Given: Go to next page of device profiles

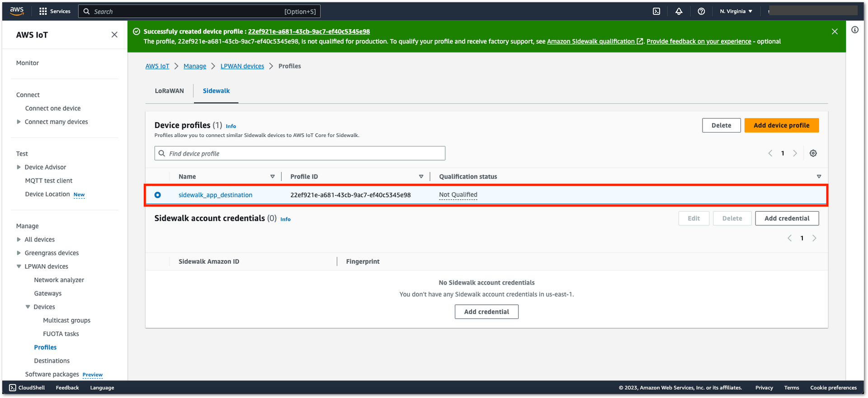Looking at the screenshot, I should pos(795,153).
